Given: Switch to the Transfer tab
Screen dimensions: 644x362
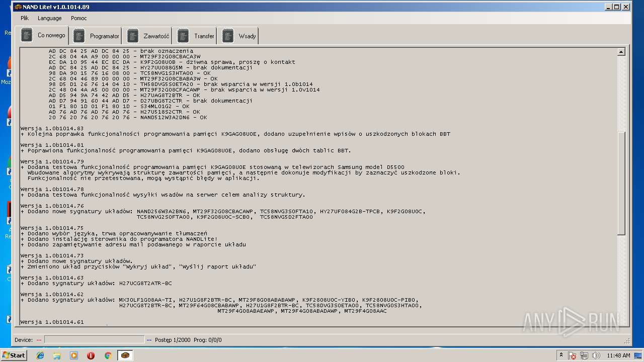Looking at the screenshot, I should tap(196, 36).
